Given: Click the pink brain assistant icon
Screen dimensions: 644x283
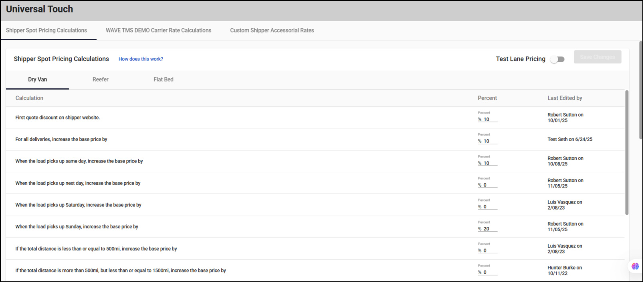Looking at the screenshot, I should (x=635, y=266).
